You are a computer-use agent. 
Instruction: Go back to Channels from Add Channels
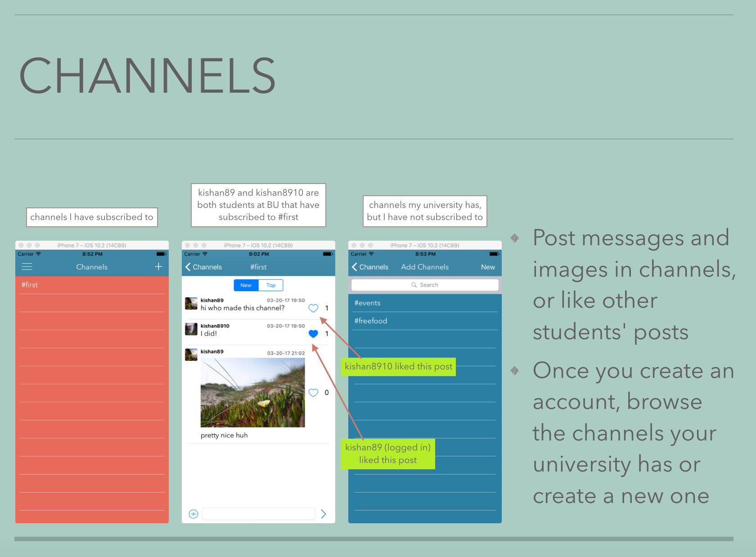pyautogui.click(x=370, y=267)
